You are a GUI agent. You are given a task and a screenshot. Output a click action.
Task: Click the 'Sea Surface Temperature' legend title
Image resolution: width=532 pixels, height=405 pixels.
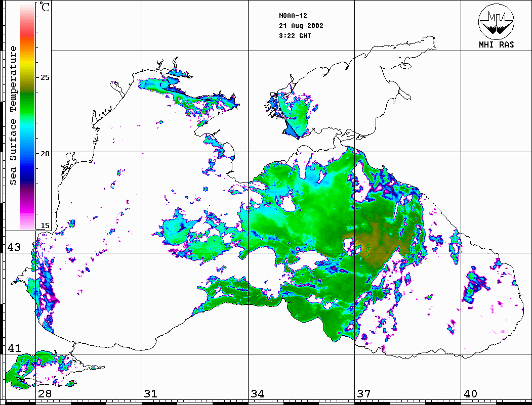pos(13,115)
